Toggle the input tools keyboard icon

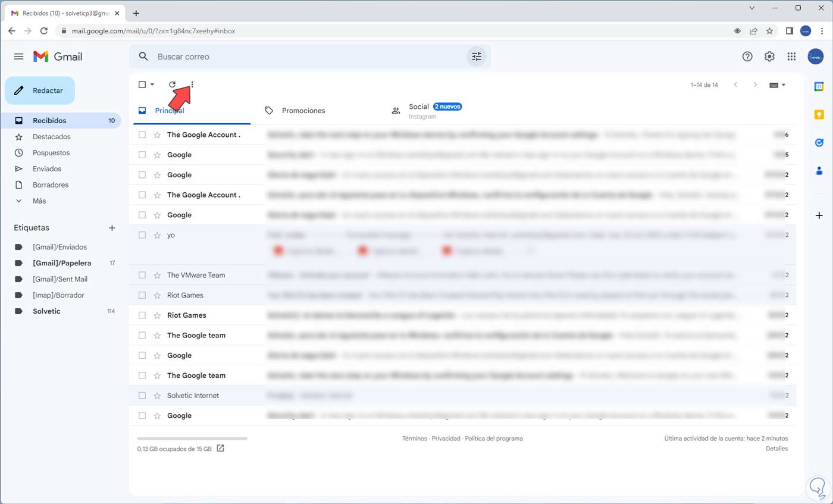click(x=773, y=84)
